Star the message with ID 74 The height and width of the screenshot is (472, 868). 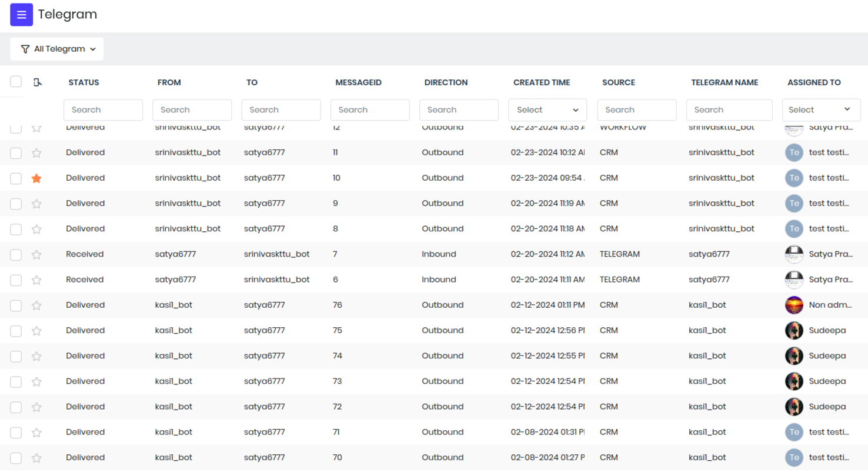click(36, 356)
